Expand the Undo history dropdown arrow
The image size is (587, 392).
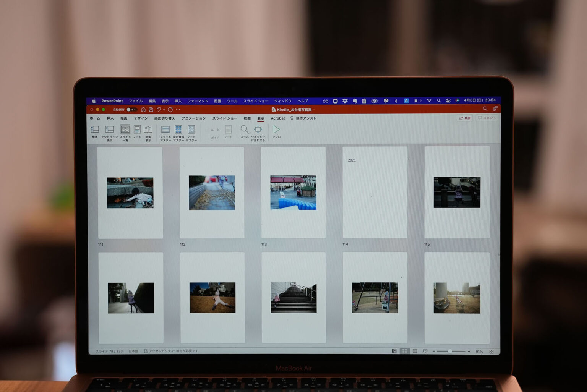164,110
